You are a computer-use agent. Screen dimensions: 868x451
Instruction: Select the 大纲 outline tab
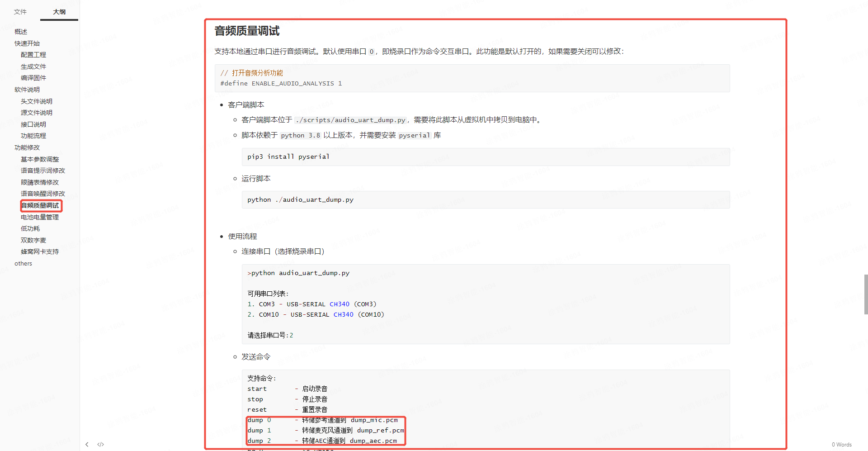(59, 12)
